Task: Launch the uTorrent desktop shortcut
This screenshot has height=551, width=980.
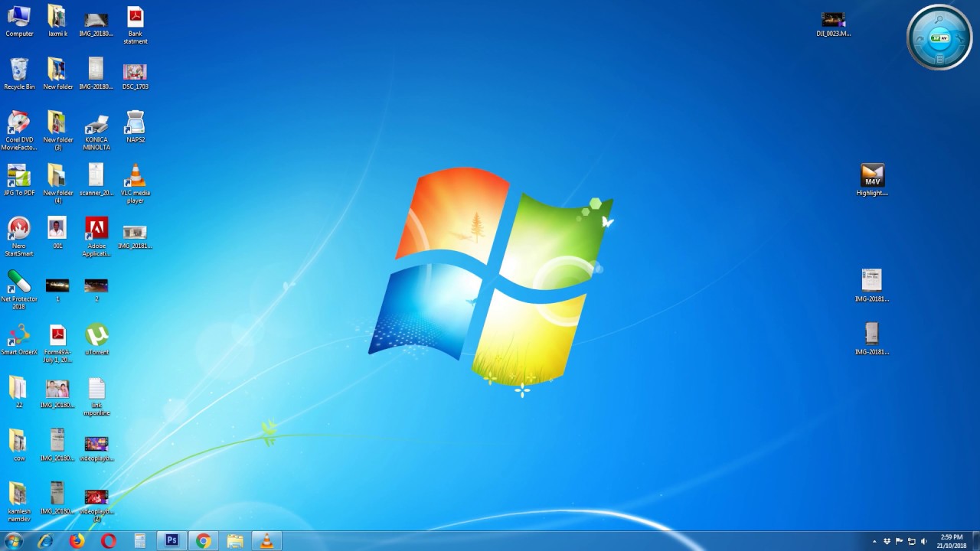Action: coord(96,340)
